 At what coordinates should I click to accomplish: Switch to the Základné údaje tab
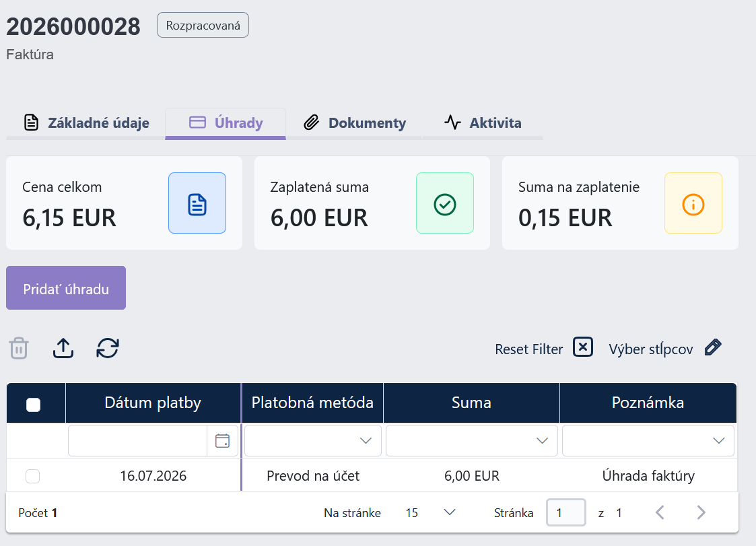point(85,123)
